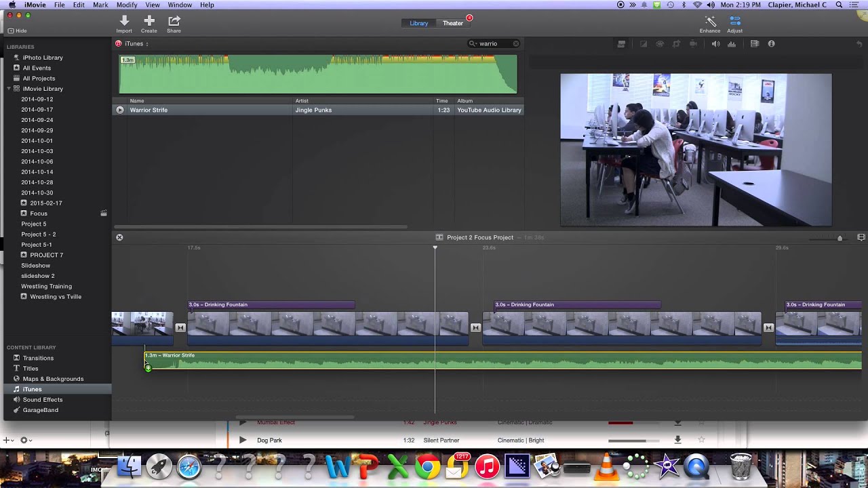Open the Volume speaker adjustment icon
Screen dimensions: 868x488
click(715, 43)
